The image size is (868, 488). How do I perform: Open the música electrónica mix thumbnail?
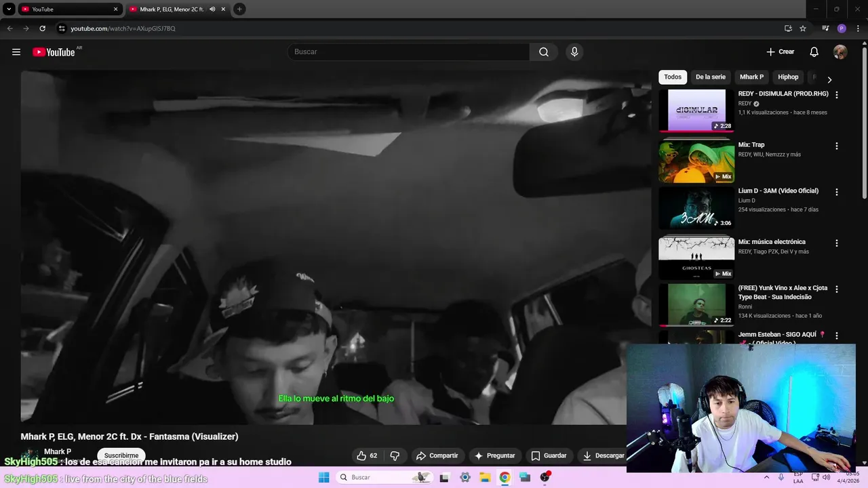tap(696, 258)
